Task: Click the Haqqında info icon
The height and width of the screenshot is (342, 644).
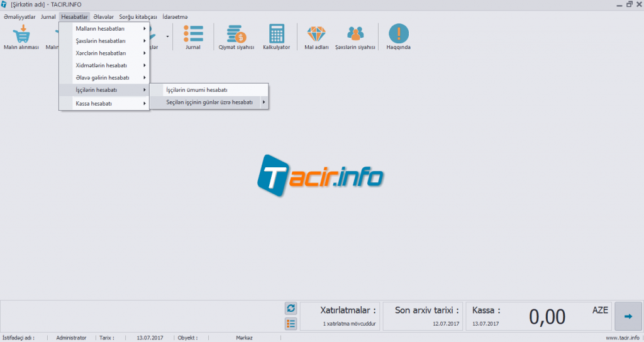Action: click(398, 35)
